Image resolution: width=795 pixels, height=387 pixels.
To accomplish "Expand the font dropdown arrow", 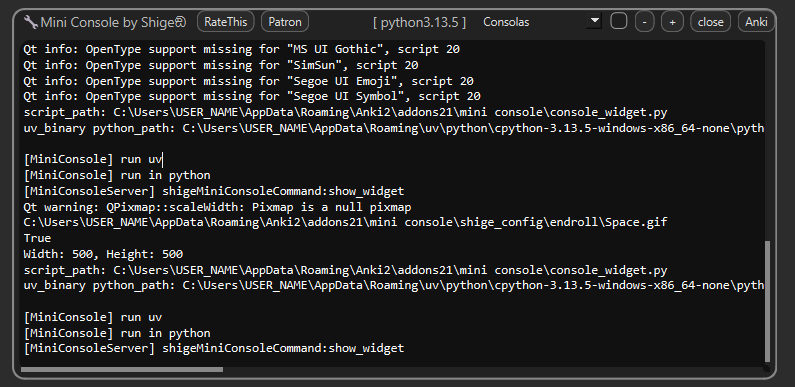I will pyautogui.click(x=595, y=22).
